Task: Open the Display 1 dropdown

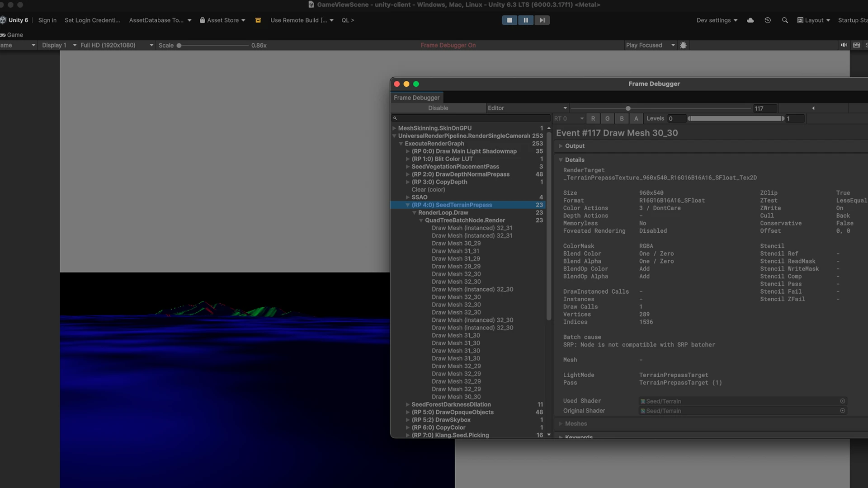Action: (59, 45)
